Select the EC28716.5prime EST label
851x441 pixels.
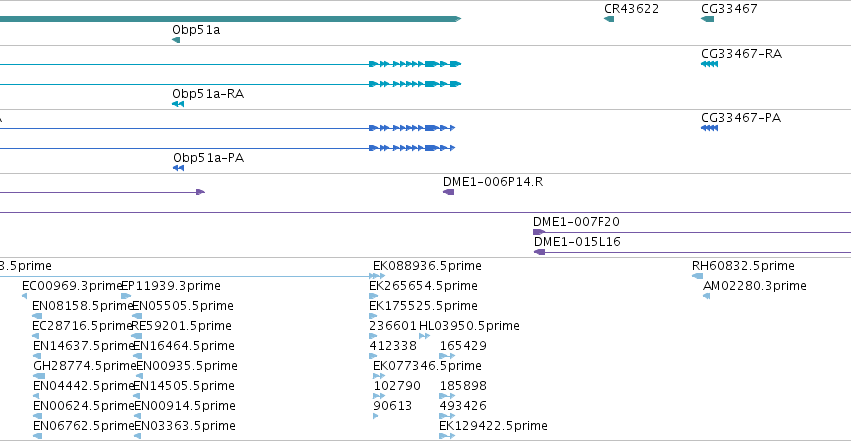point(82,326)
